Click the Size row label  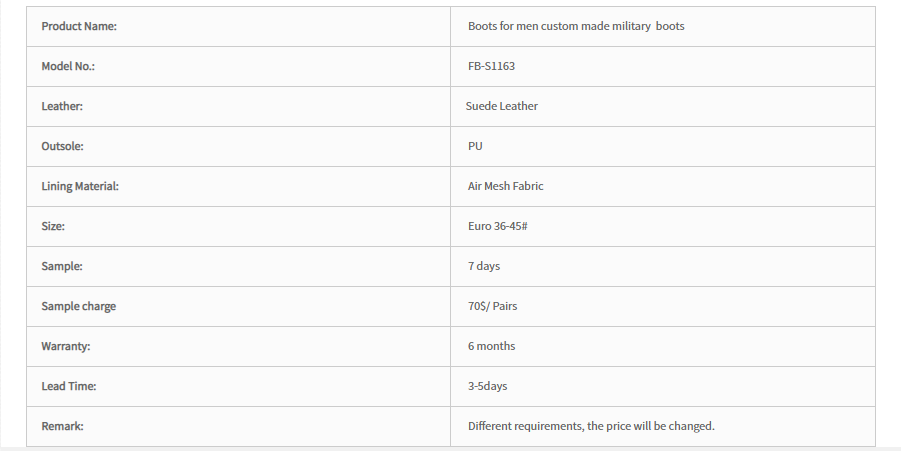pyautogui.click(x=53, y=226)
